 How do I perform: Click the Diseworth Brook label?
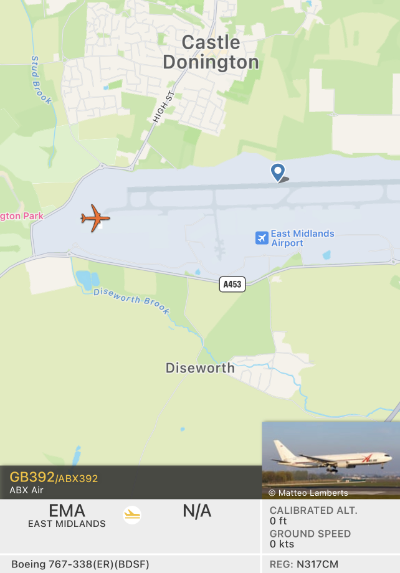click(x=132, y=301)
